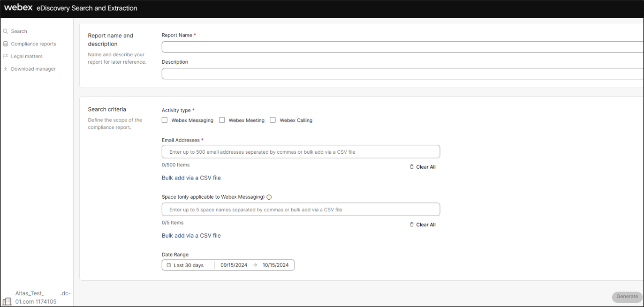The image size is (644, 307).
Task: Click the Download manager arrow icon
Action: tap(6, 69)
